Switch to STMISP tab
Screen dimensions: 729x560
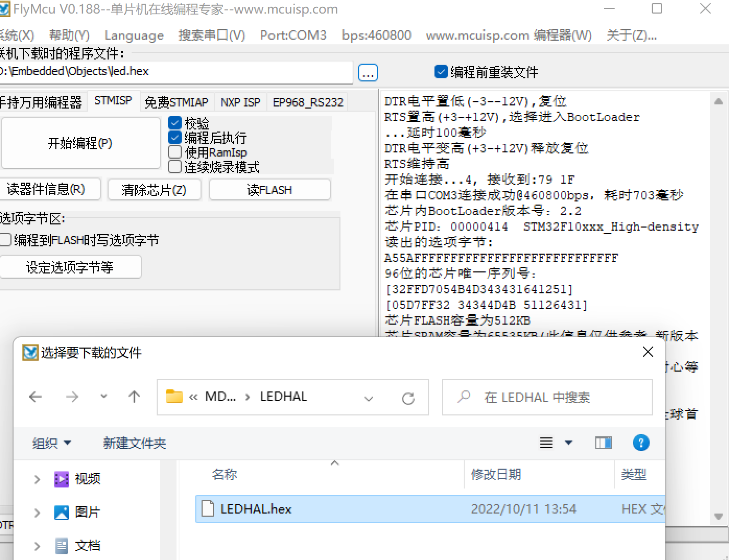[x=113, y=100]
